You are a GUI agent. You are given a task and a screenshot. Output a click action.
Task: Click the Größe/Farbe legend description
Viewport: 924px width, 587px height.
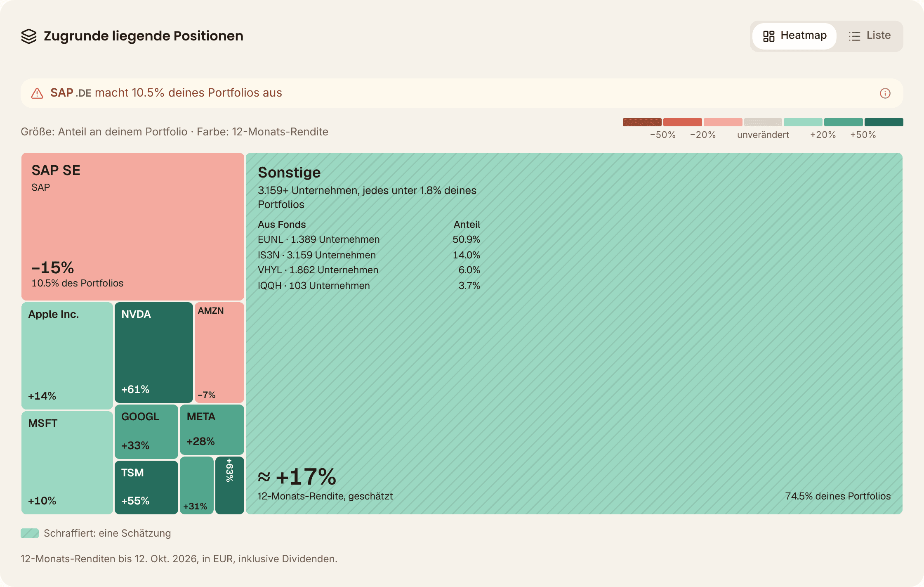[x=174, y=132]
